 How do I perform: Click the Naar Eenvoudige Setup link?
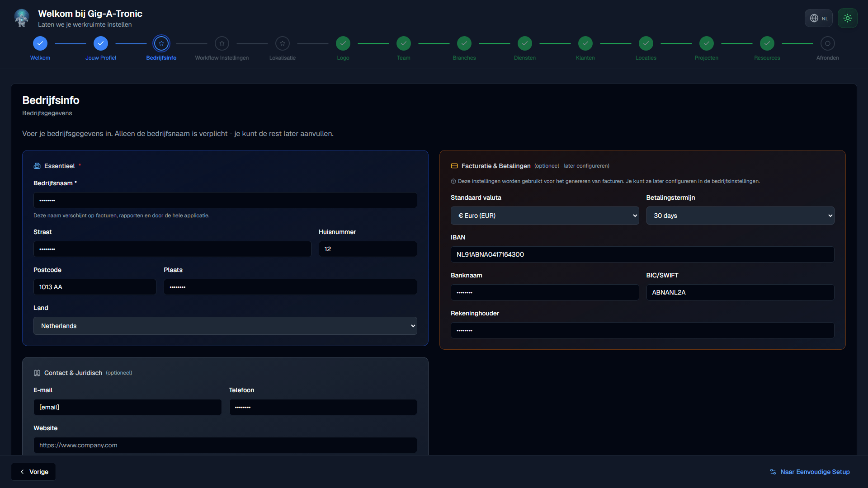click(810, 472)
